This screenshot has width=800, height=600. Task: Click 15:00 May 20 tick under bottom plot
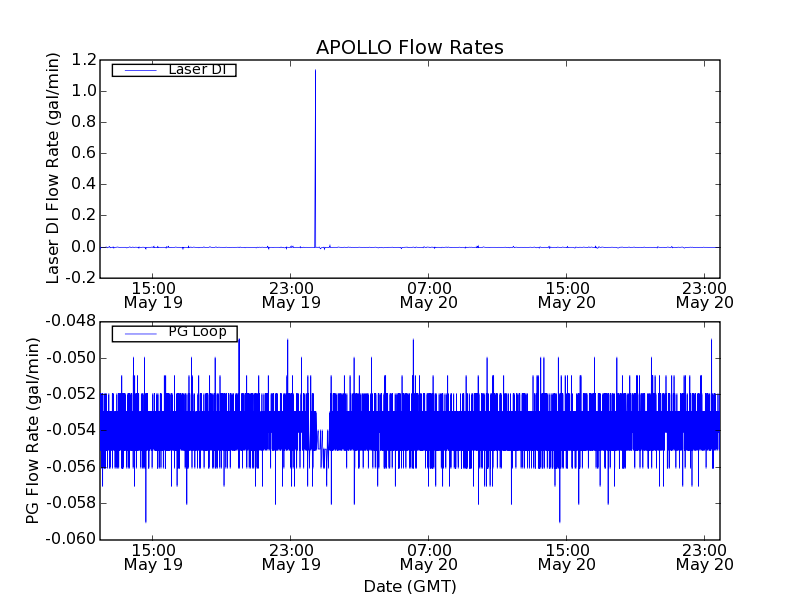(566, 557)
